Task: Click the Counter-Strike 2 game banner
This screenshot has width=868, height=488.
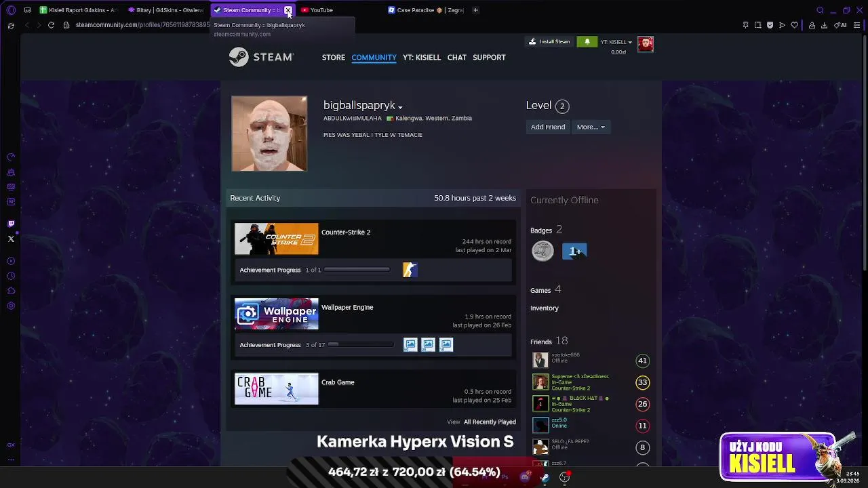Action: 277,239
